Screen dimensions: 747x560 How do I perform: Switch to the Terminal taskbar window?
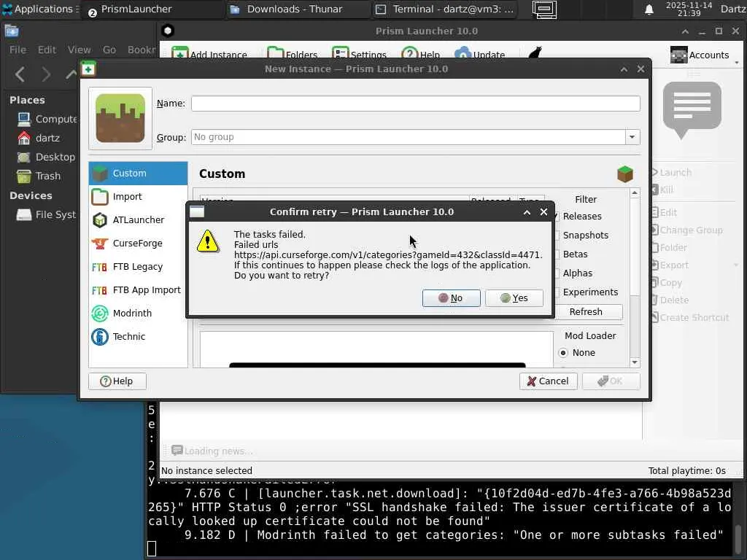[446, 9]
